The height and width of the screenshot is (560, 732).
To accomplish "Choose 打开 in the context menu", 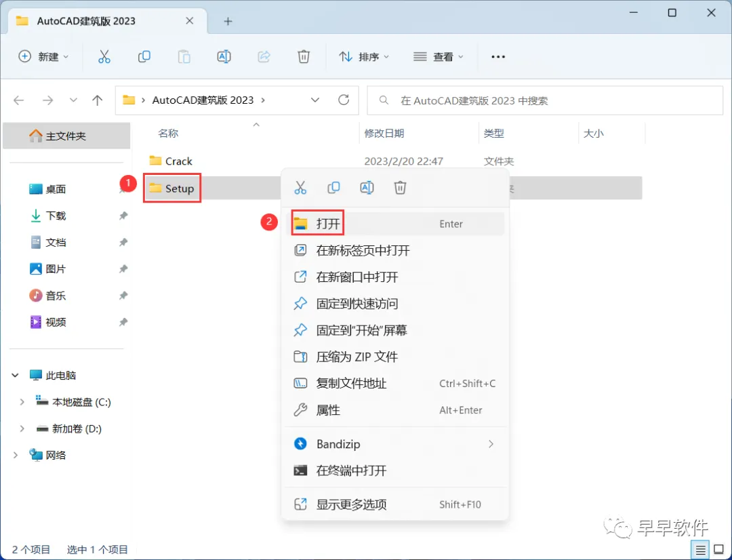I will click(395, 224).
